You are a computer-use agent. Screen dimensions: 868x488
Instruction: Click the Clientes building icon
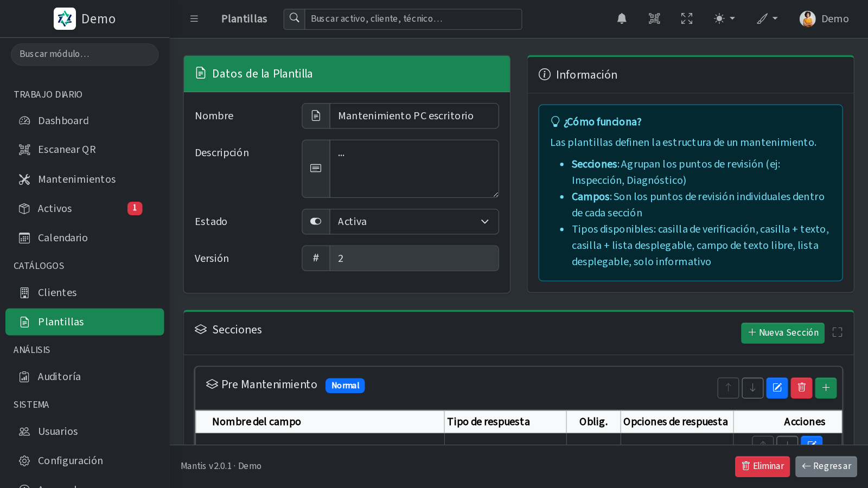tap(24, 292)
